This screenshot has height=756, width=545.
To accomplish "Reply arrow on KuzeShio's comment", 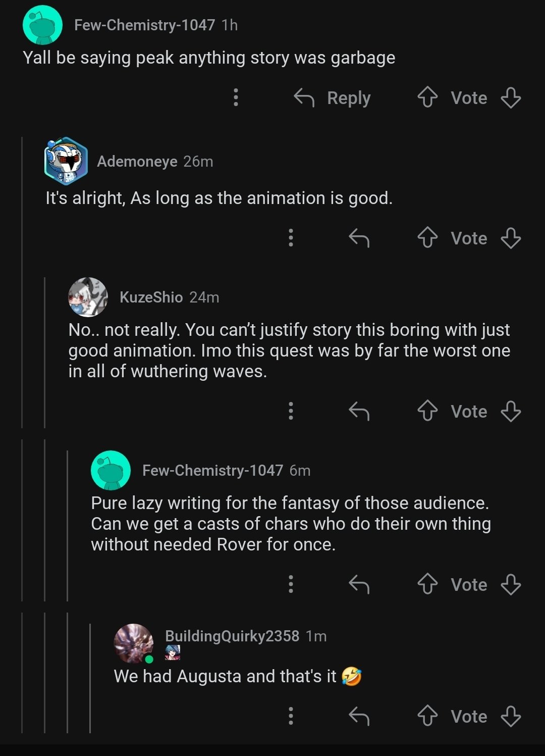I will click(359, 411).
